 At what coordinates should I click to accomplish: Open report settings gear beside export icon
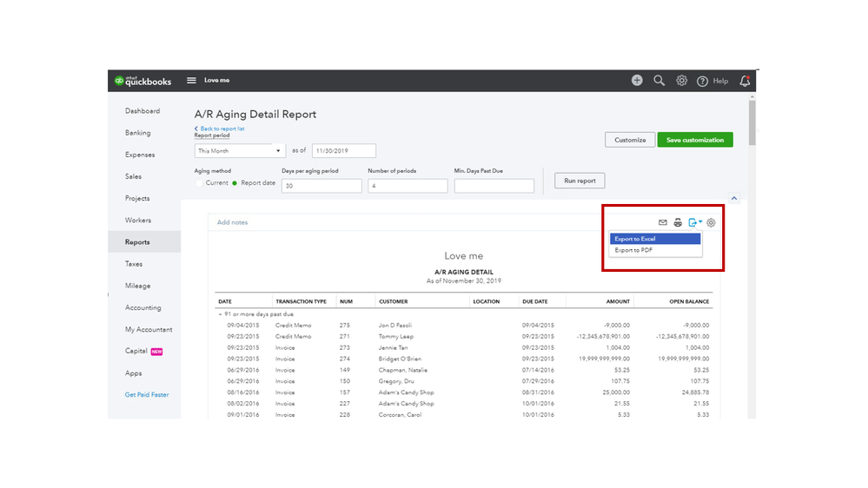point(711,223)
